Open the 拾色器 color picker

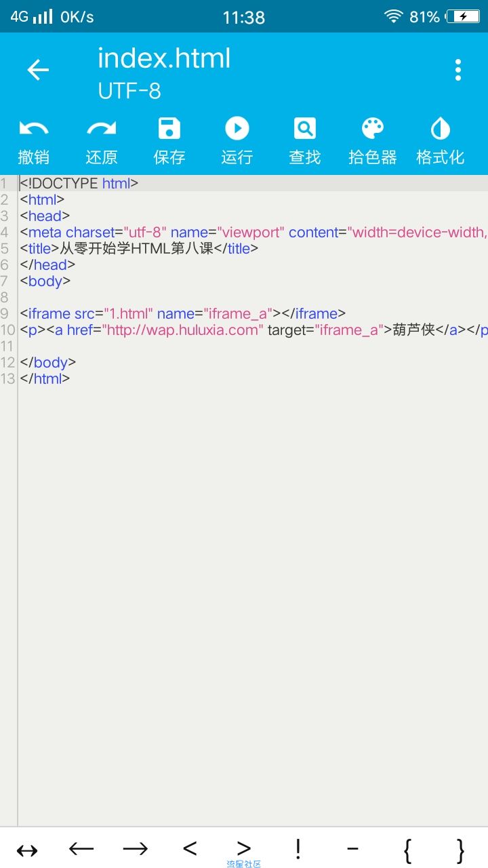[373, 141]
